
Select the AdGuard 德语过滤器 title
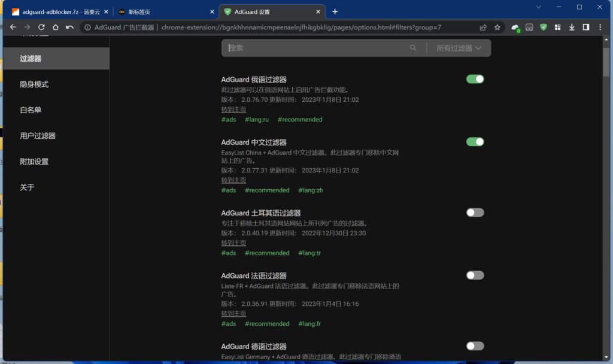[254, 347]
